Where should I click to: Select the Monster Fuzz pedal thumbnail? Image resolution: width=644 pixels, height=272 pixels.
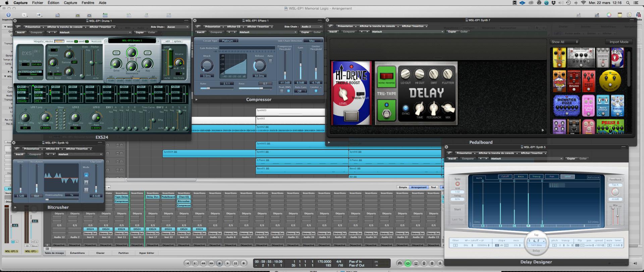pyautogui.click(x=567, y=105)
